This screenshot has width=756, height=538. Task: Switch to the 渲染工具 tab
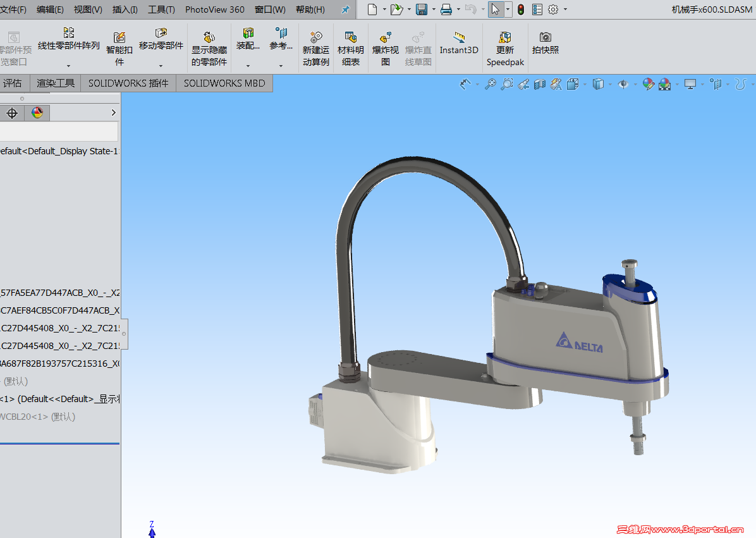(x=56, y=83)
